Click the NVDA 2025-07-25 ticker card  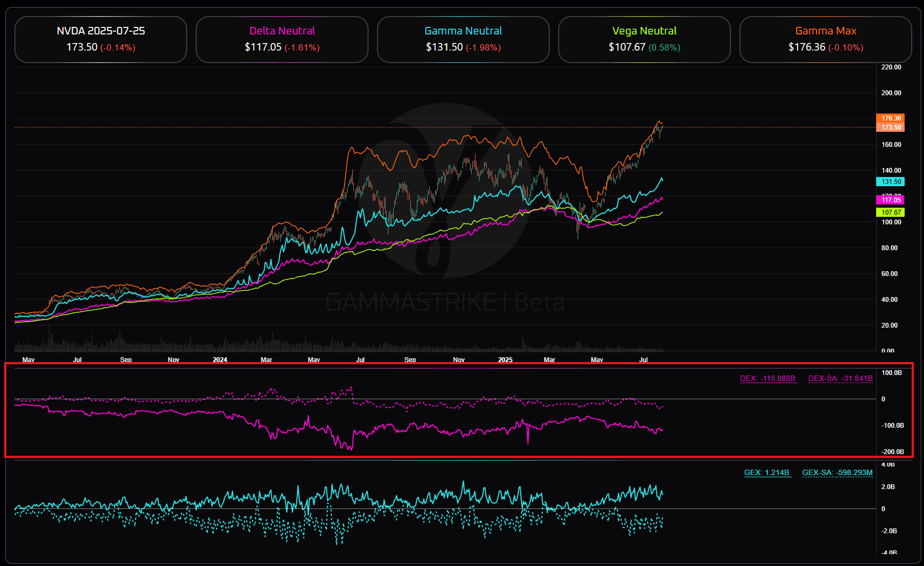(x=101, y=39)
